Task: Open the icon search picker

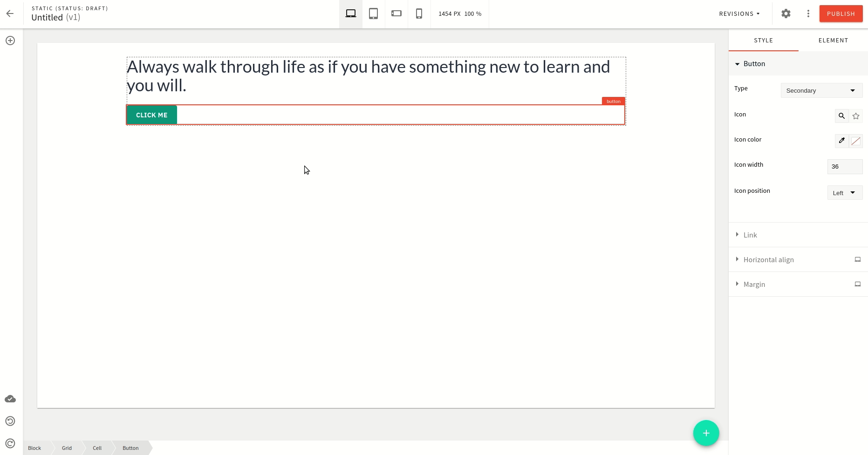Action: 841,116
